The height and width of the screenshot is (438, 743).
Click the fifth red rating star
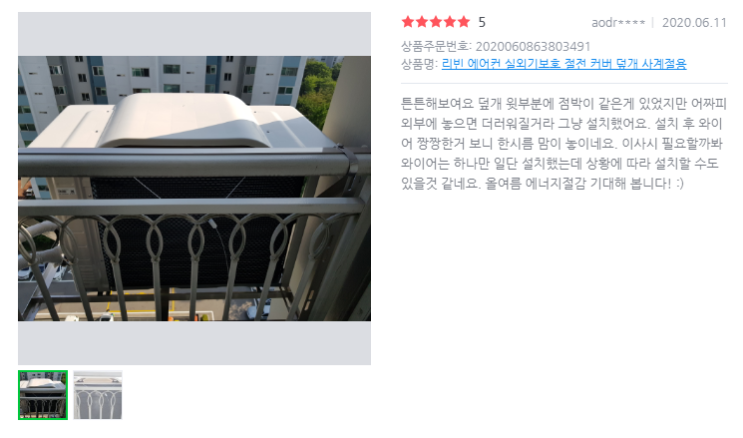click(464, 22)
